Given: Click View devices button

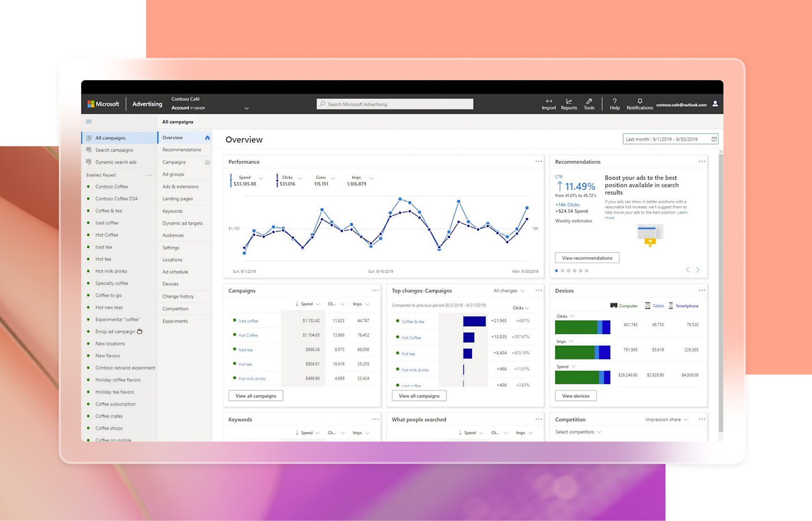Looking at the screenshot, I should (576, 396).
